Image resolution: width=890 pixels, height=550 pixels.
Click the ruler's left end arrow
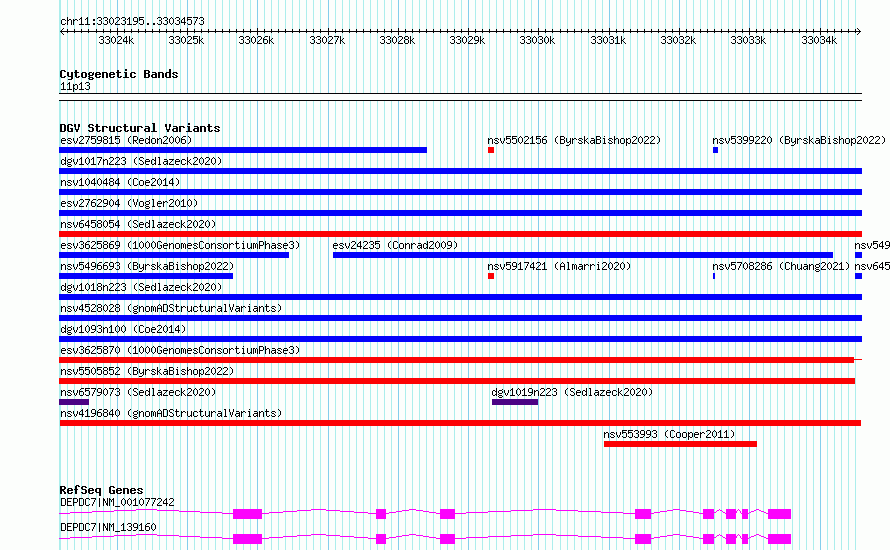coord(62,32)
